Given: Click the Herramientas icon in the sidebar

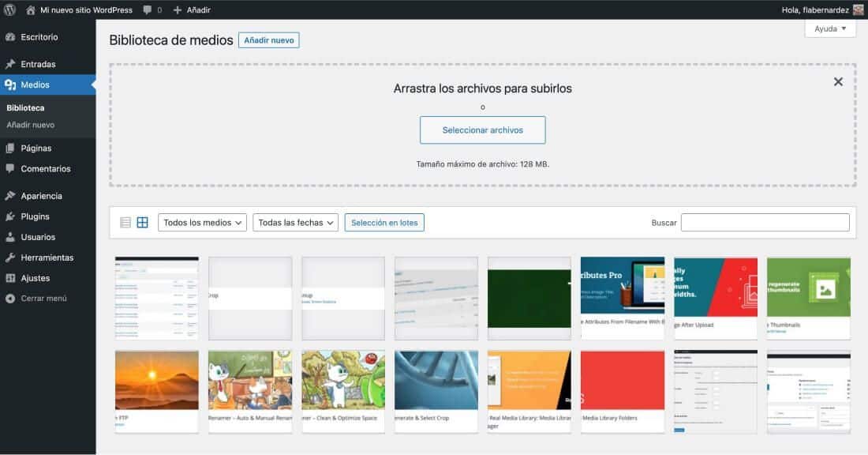Looking at the screenshot, I should [10, 257].
